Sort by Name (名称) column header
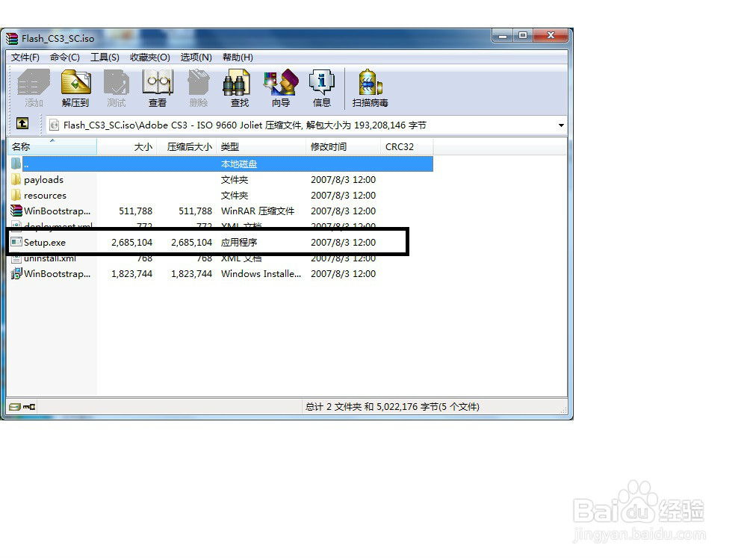The image size is (747, 560). 52,146
